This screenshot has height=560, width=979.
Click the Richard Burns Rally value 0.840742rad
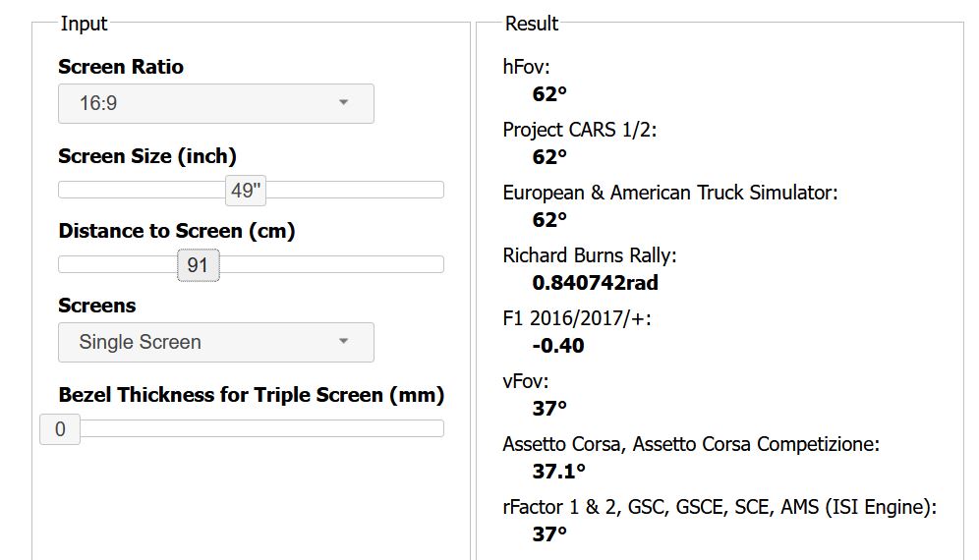(595, 283)
